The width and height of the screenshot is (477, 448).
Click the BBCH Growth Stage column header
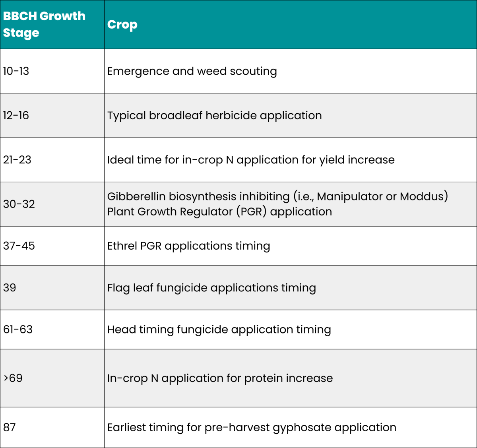[x=52, y=24]
